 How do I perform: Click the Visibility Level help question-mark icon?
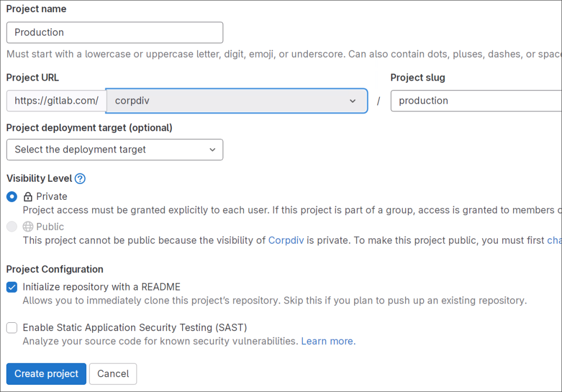[80, 178]
